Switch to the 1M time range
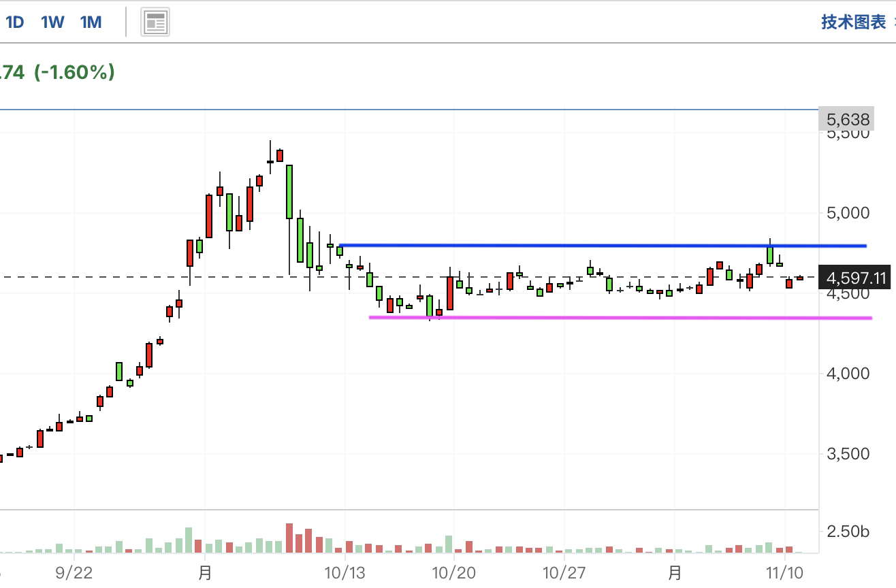The image size is (896, 588). click(x=91, y=22)
